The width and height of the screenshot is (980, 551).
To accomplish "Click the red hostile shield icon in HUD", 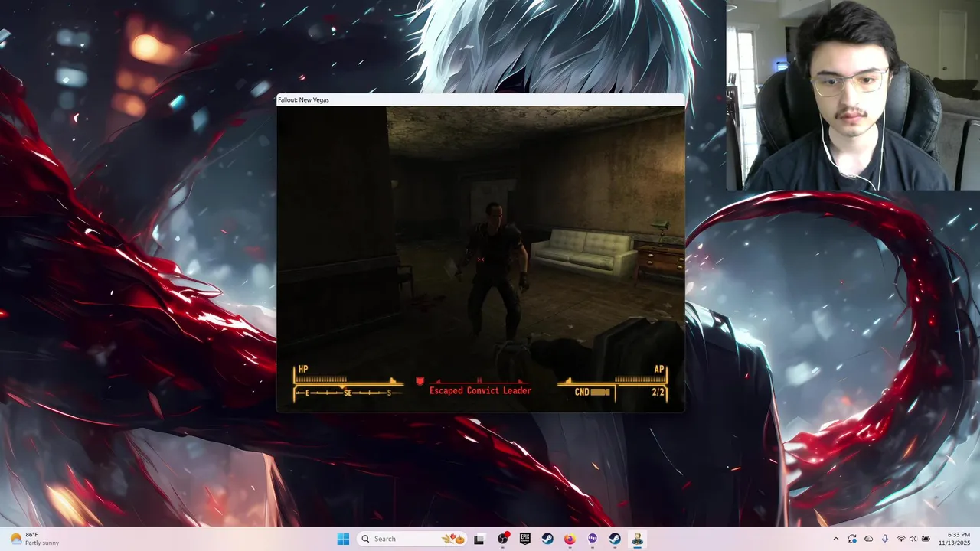I will 420,381.
